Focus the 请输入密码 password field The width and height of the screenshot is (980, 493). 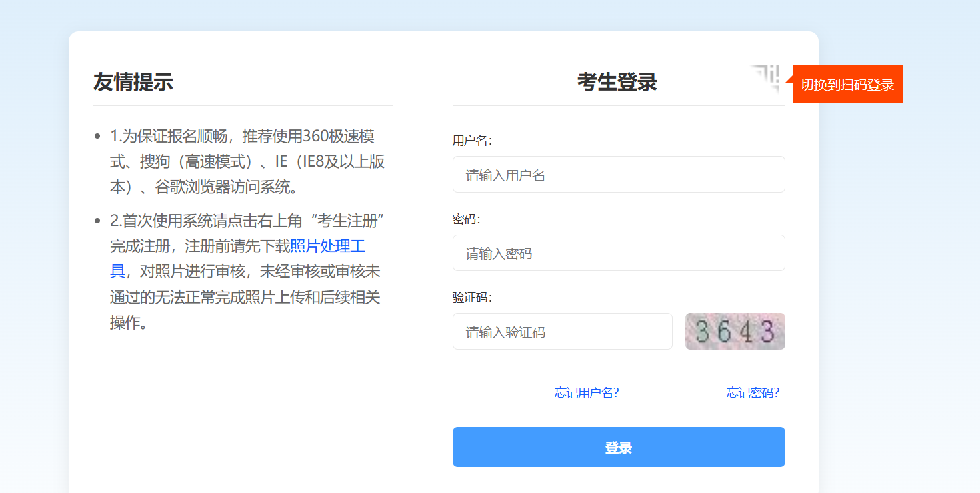click(618, 253)
